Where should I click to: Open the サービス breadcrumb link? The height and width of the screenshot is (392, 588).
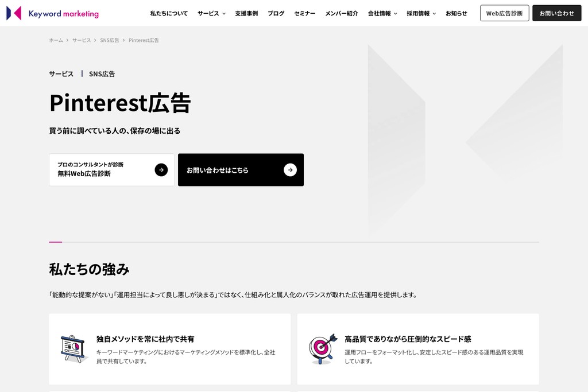click(82, 40)
